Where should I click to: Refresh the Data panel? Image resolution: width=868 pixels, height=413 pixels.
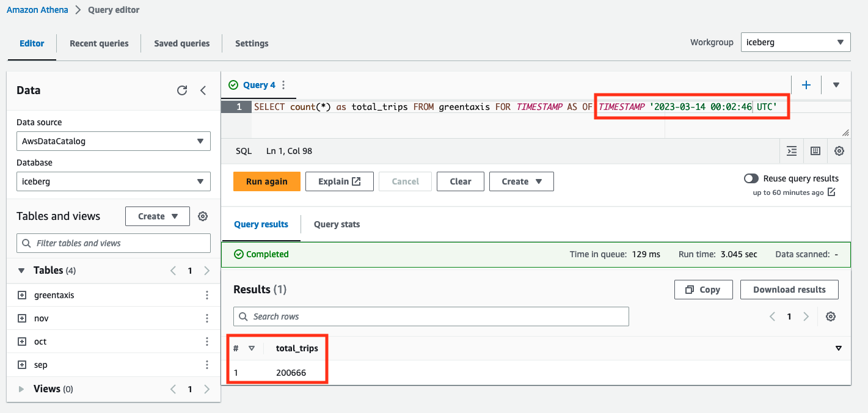(182, 90)
